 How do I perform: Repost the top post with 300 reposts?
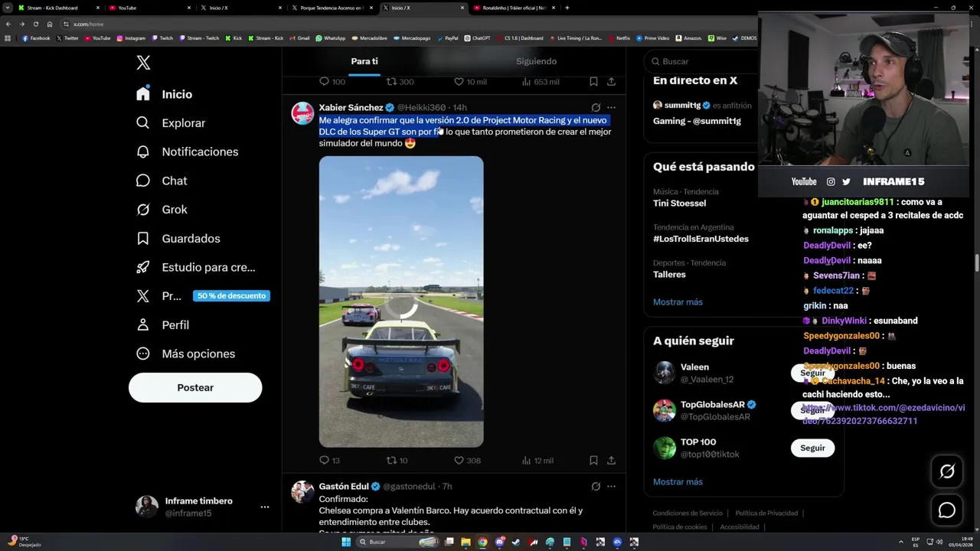[400, 81]
